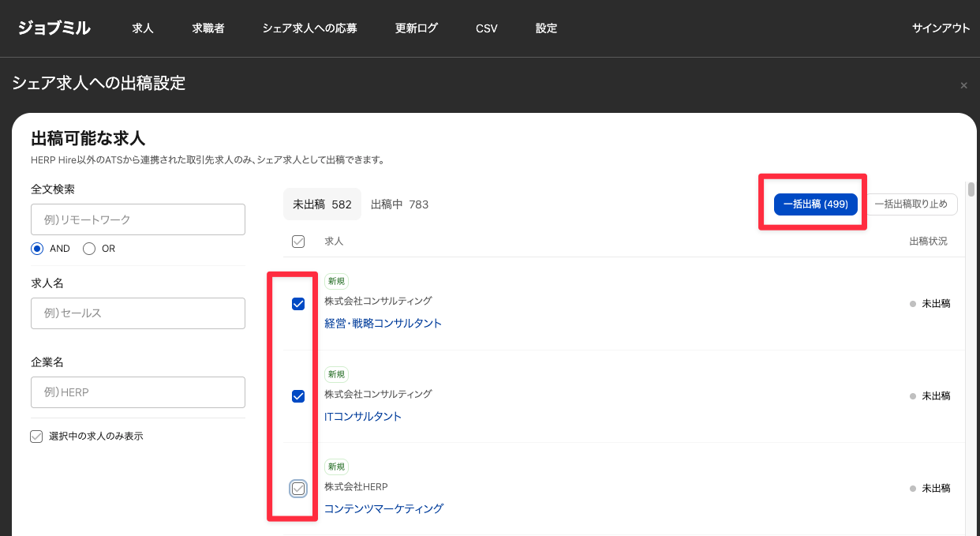980x536 pixels.
Task: Switch to the 出稿中 783 tab
Action: (x=399, y=204)
